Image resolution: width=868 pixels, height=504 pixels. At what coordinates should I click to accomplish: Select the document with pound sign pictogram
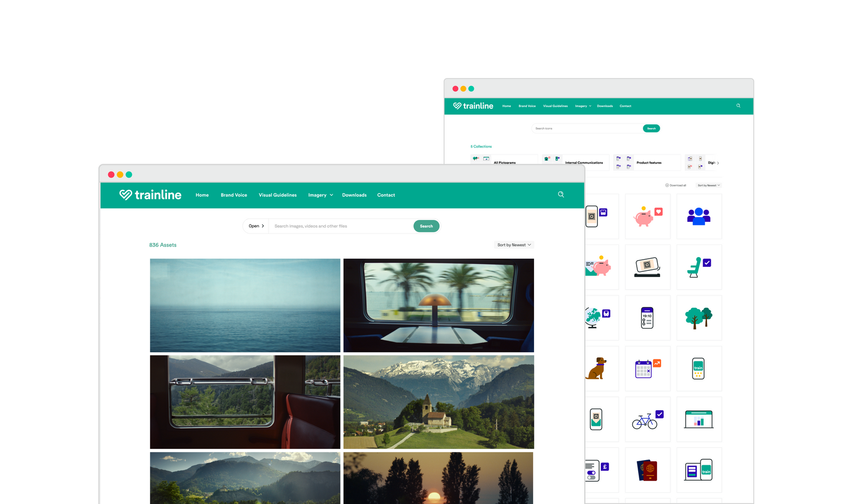point(596,470)
